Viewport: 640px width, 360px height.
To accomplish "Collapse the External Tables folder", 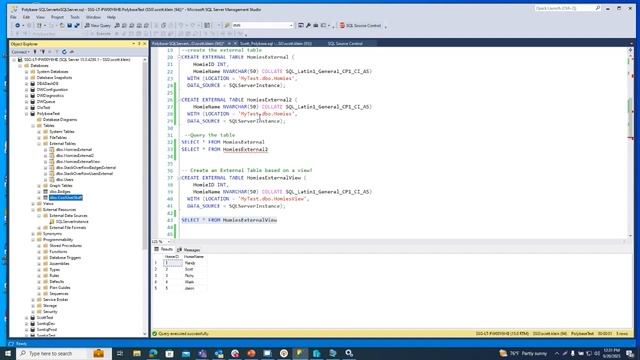I will (40, 144).
